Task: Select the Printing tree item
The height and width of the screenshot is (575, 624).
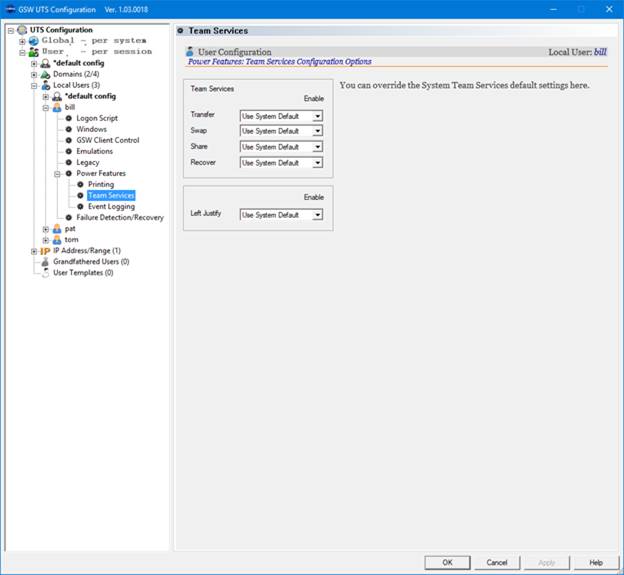Action: coord(100,184)
